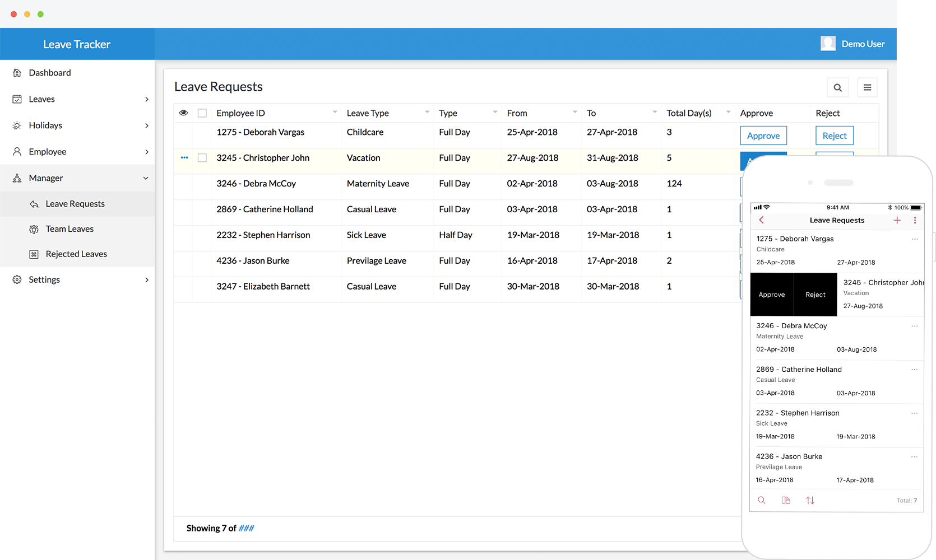936x560 pixels.
Task: Open the Total Day(s) column dropdown
Action: (729, 112)
